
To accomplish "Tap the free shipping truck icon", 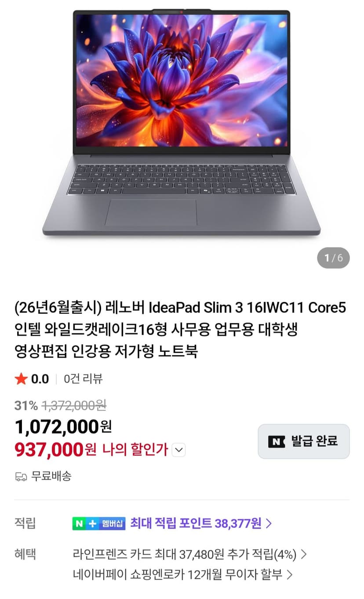I will (21, 476).
